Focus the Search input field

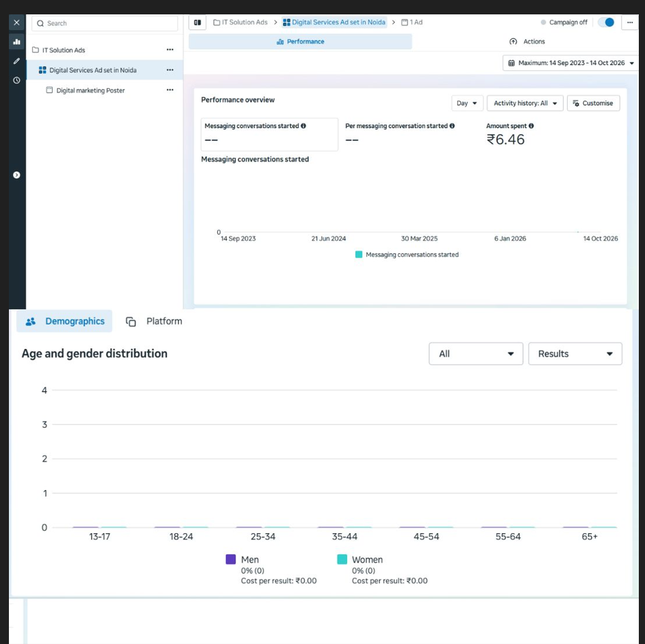coord(105,23)
